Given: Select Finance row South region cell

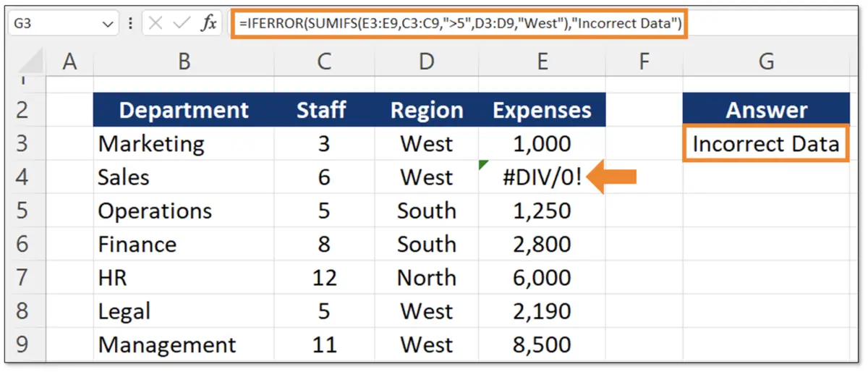Looking at the screenshot, I should point(427,244).
